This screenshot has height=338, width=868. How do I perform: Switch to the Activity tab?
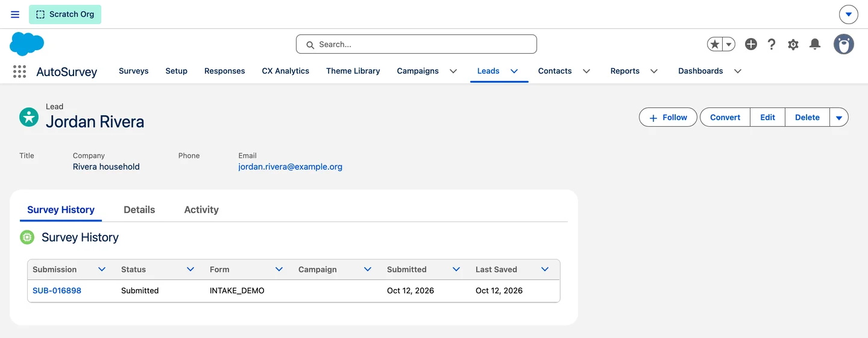click(x=201, y=209)
